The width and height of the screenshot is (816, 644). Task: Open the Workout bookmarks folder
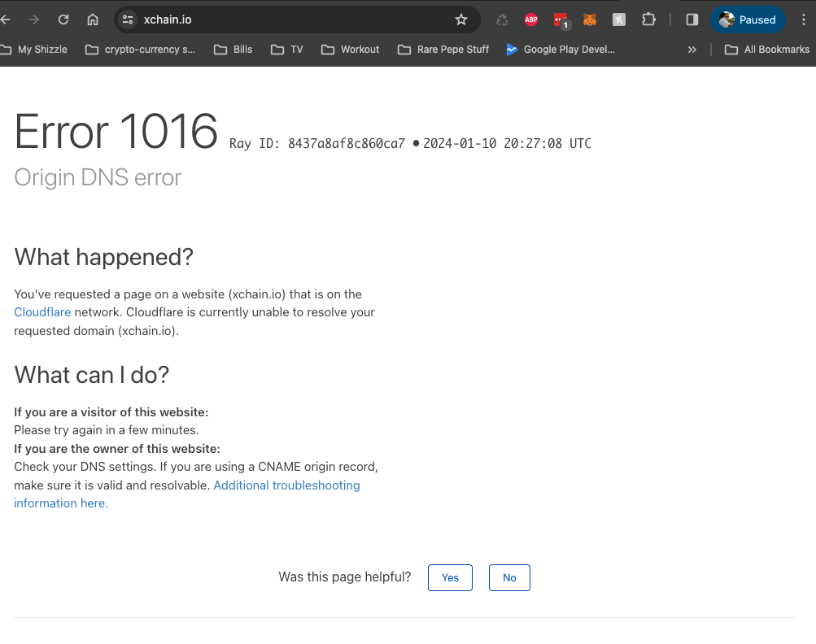350,50
